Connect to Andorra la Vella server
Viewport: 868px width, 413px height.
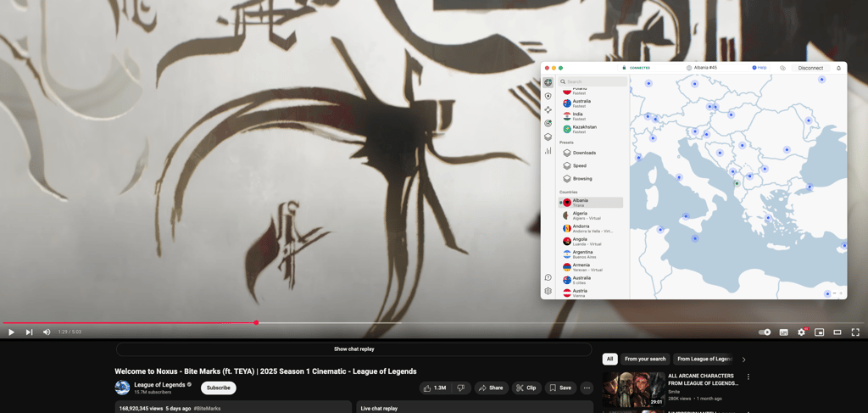[x=591, y=228]
